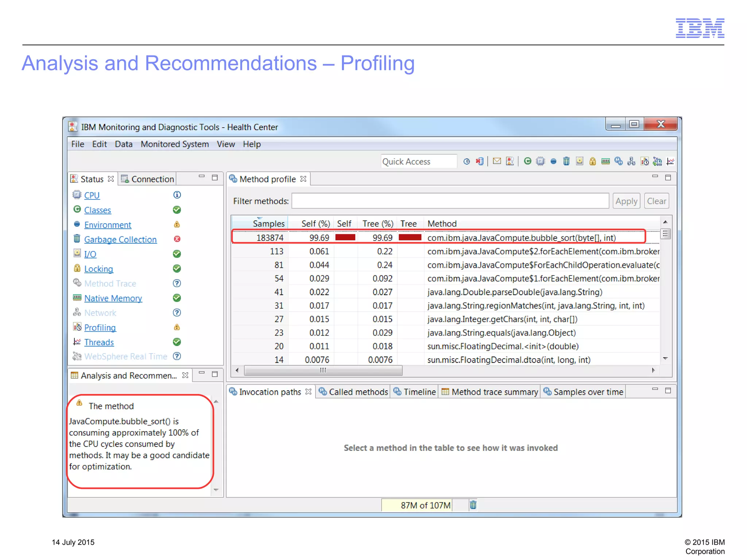Open the Native Memory toolbar icon
Screen dimensions: 747x560
coord(605,162)
